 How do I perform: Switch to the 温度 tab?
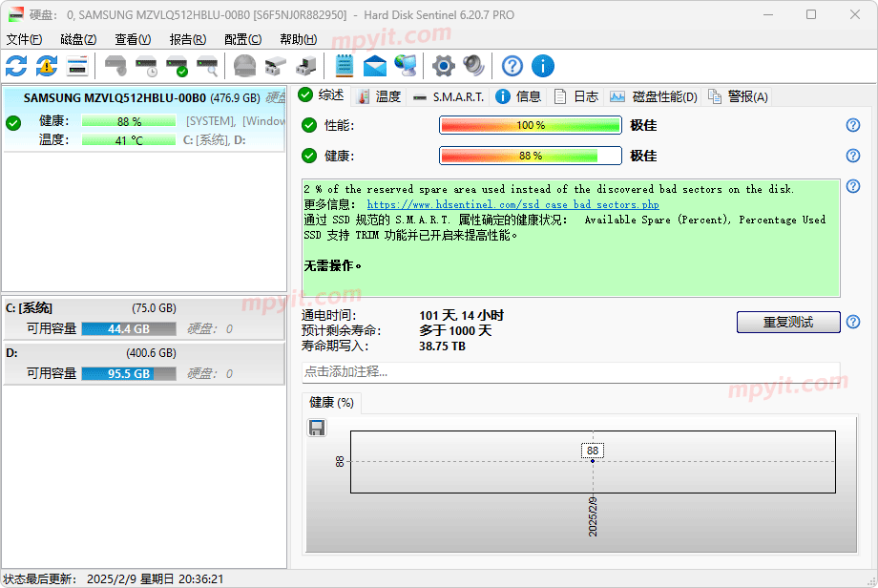coord(379,96)
